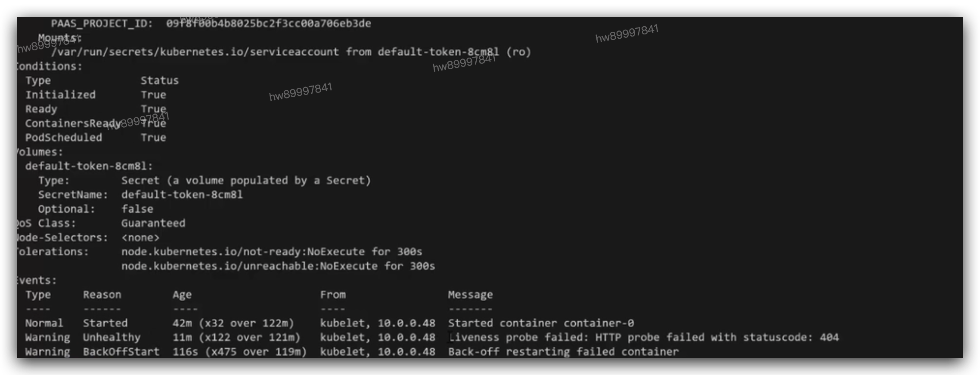
Task: Click the Reason column header in Events
Action: (102, 295)
